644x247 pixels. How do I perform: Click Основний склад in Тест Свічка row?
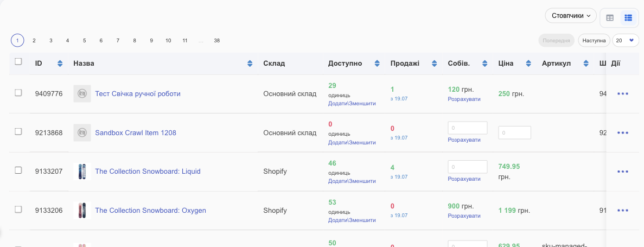click(x=290, y=94)
